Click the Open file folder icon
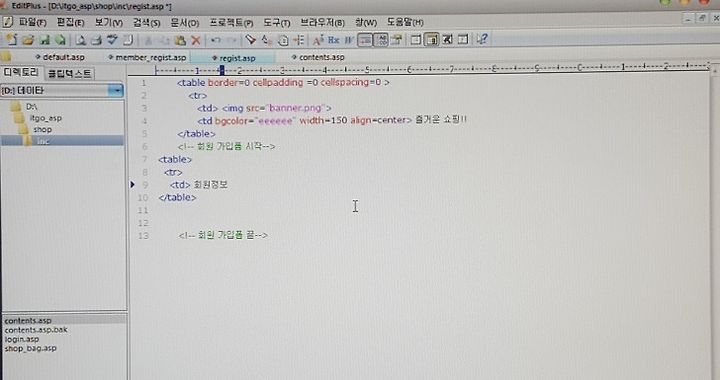720x380 pixels. click(28, 40)
